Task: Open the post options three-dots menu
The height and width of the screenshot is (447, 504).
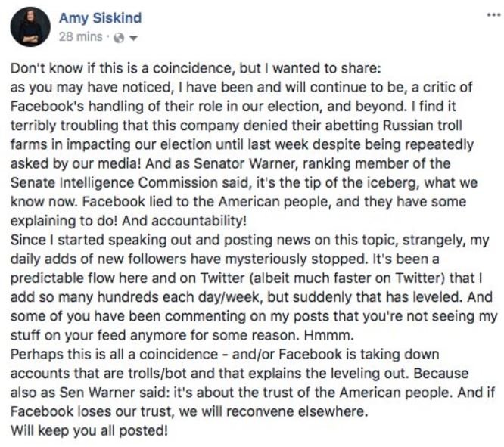Action: pos(493,15)
